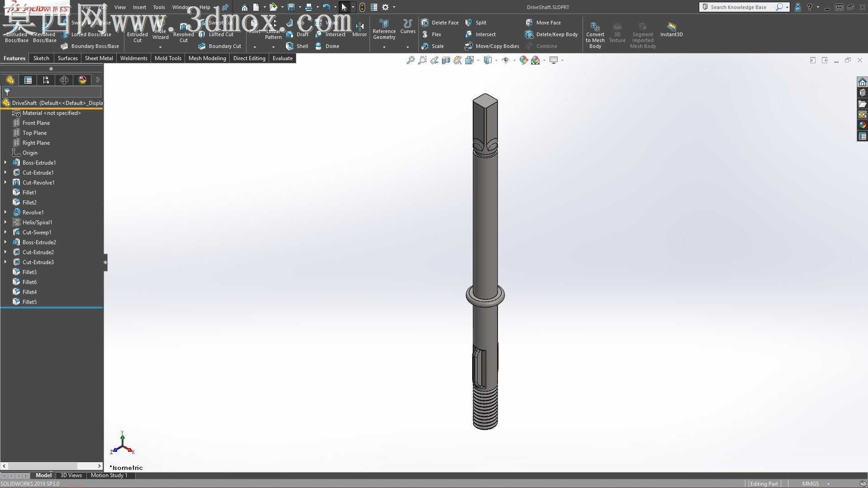Switch to the 3D Views tab
868x488 pixels.
71,475
